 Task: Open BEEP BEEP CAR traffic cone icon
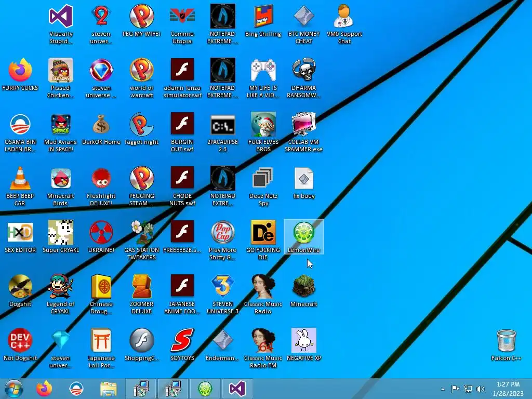tap(20, 186)
